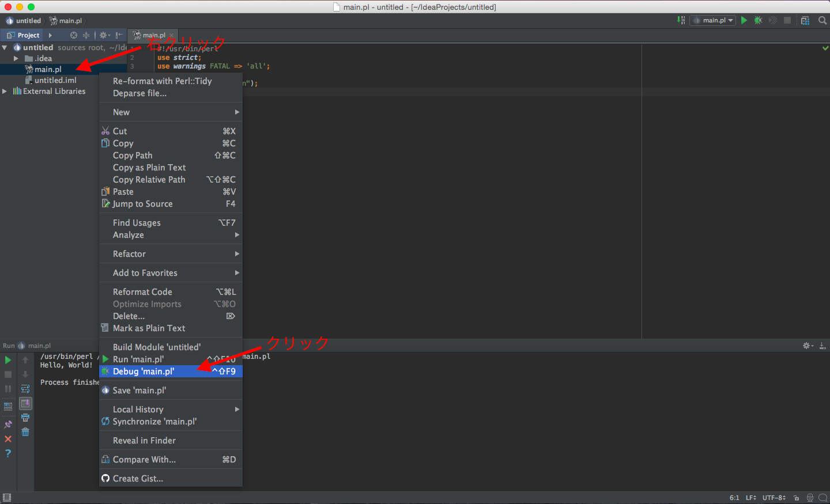Select Debug 'main.pl' from context menu
The width and height of the screenshot is (830, 504).
pos(144,372)
